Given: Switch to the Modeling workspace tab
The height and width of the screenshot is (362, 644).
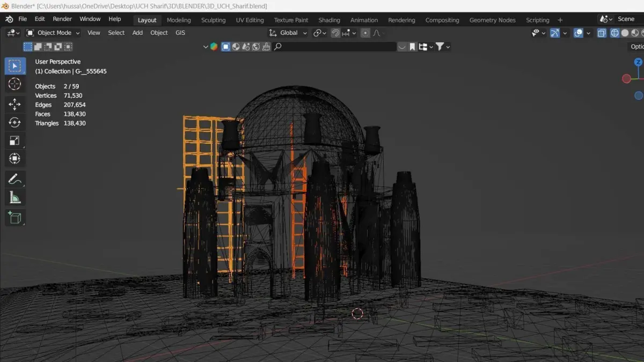Looking at the screenshot, I should pos(179,20).
